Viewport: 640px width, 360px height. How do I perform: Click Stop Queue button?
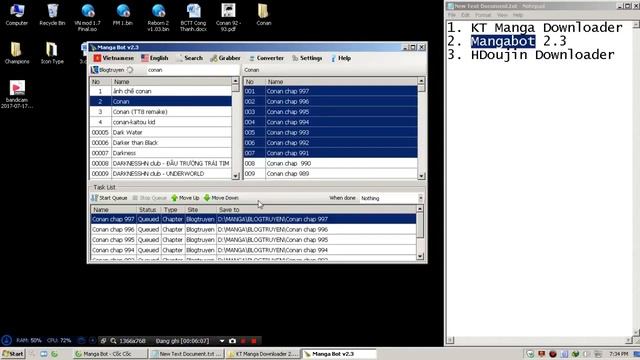[149, 198]
